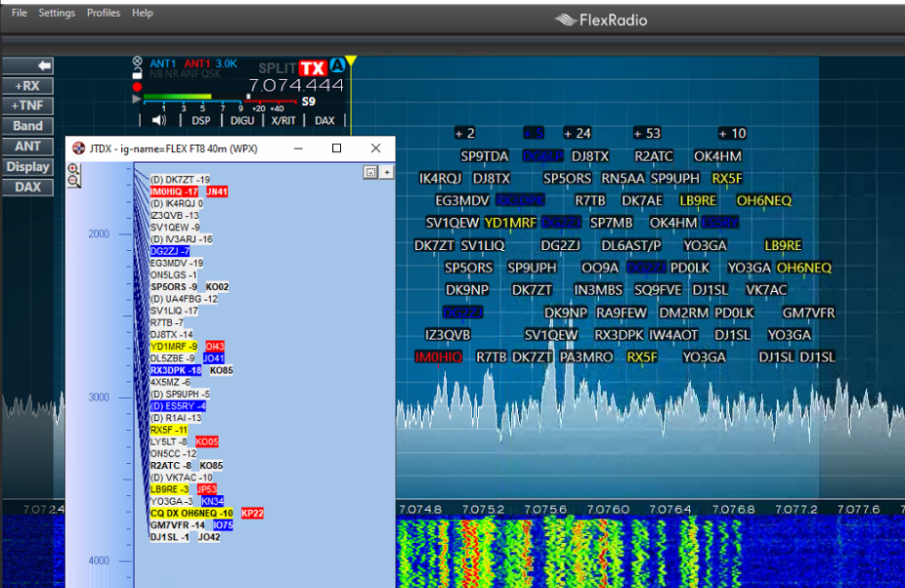Image resolution: width=905 pixels, height=588 pixels.
Task: Open the Settings menu
Action: [57, 13]
